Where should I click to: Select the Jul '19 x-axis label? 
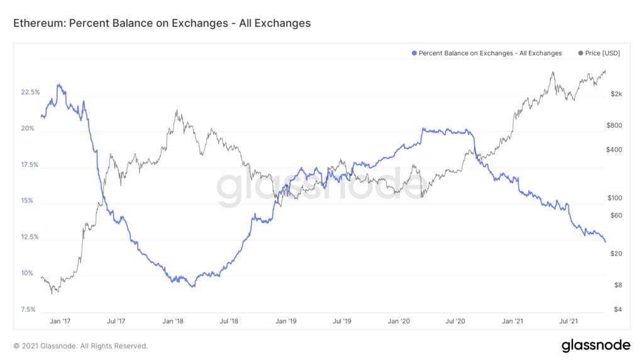[341, 321]
